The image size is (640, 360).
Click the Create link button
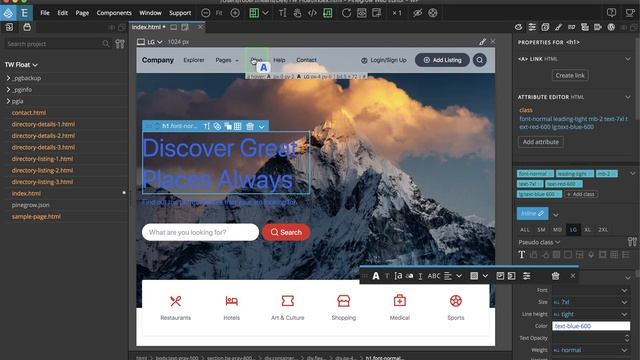570,76
